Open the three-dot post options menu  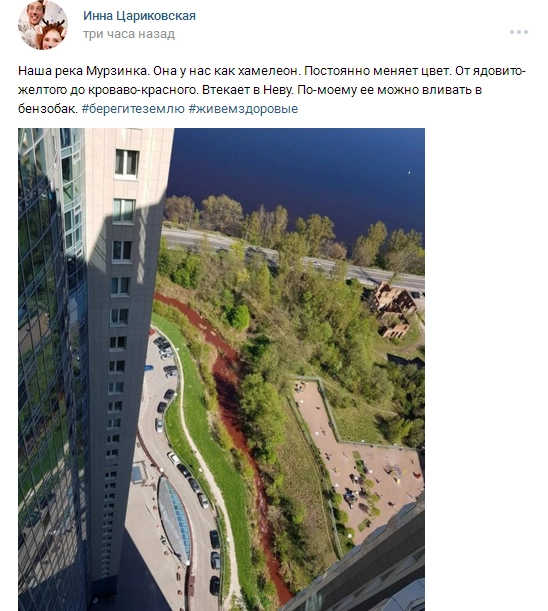point(519,32)
